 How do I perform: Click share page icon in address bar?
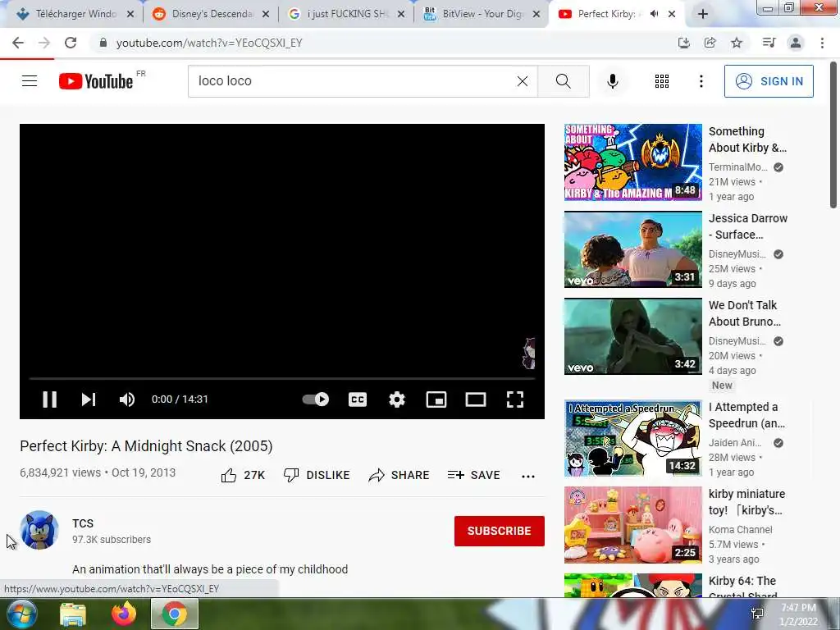[x=710, y=43]
